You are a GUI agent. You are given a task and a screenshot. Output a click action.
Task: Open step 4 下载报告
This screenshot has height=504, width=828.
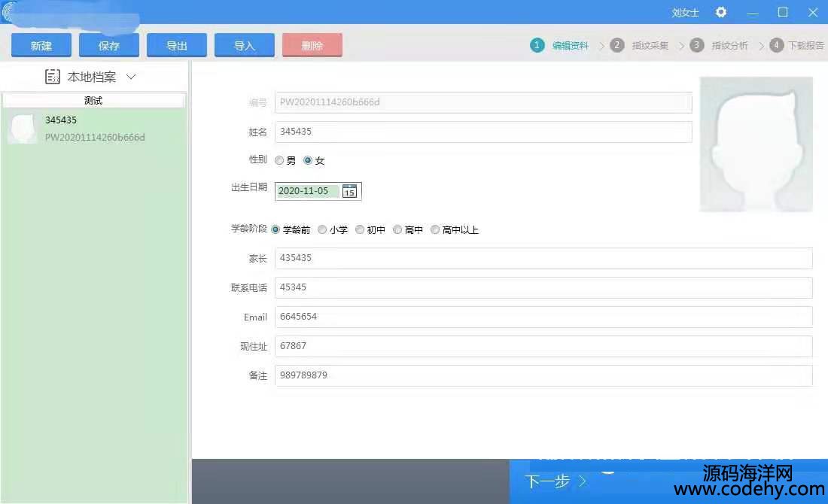tap(797, 45)
